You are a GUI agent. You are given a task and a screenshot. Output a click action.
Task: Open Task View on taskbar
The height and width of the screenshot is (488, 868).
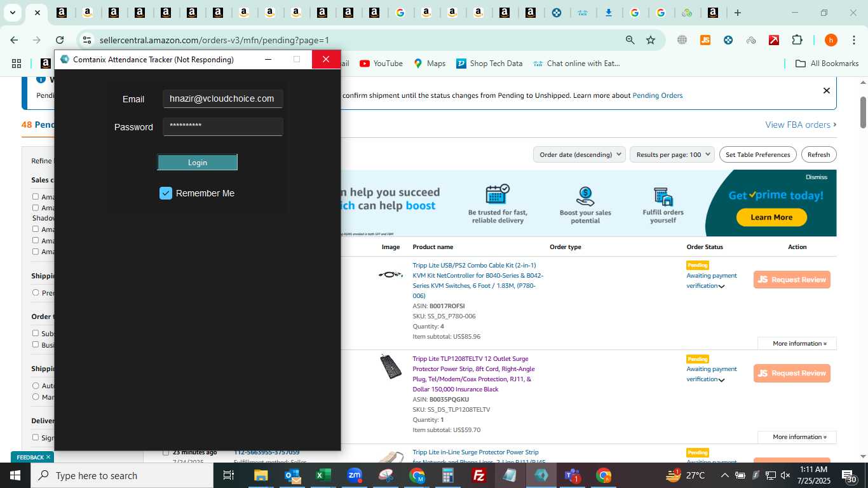tap(229, 475)
